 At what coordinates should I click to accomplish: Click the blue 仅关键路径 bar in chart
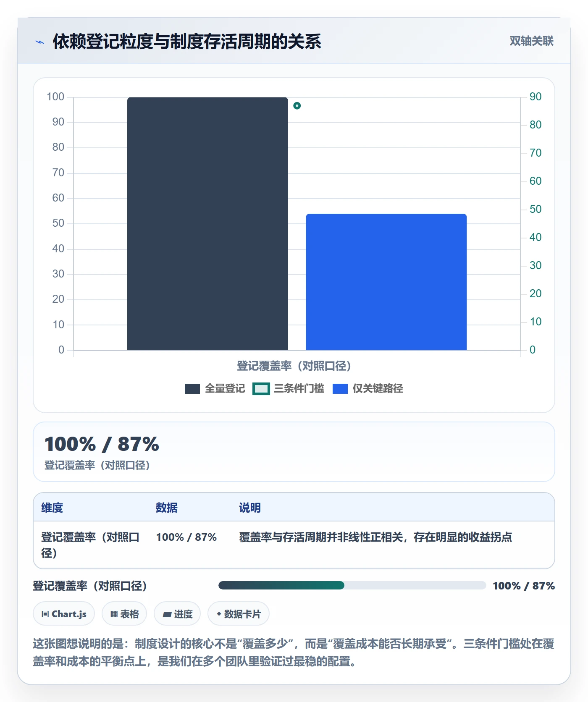pyautogui.click(x=386, y=282)
